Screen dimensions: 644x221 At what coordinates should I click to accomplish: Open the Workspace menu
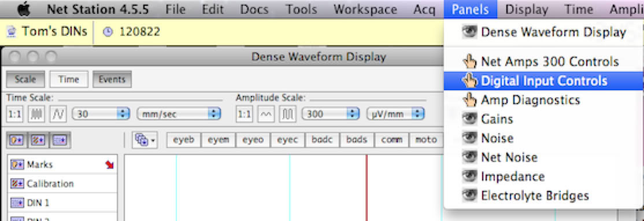(365, 9)
